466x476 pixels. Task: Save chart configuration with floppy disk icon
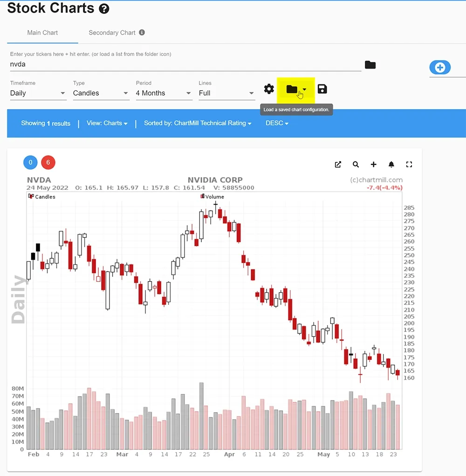(x=322, y=89)
